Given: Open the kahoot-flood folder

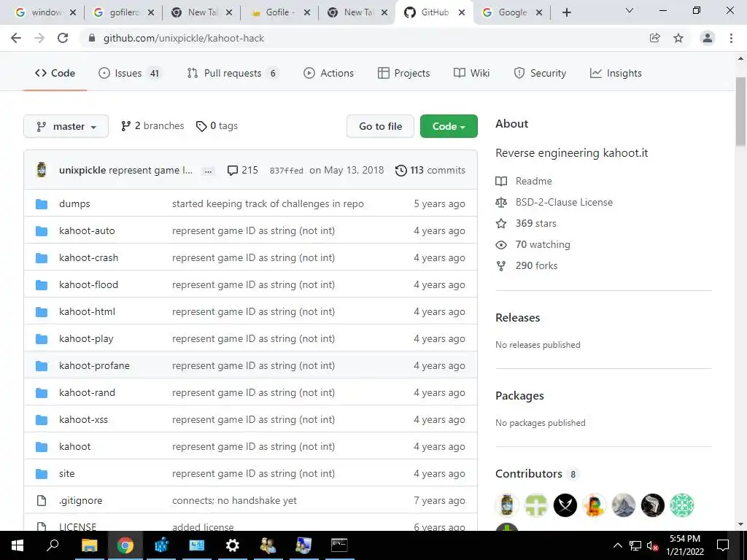Looking at the screenshot, I should pos(88,285).
